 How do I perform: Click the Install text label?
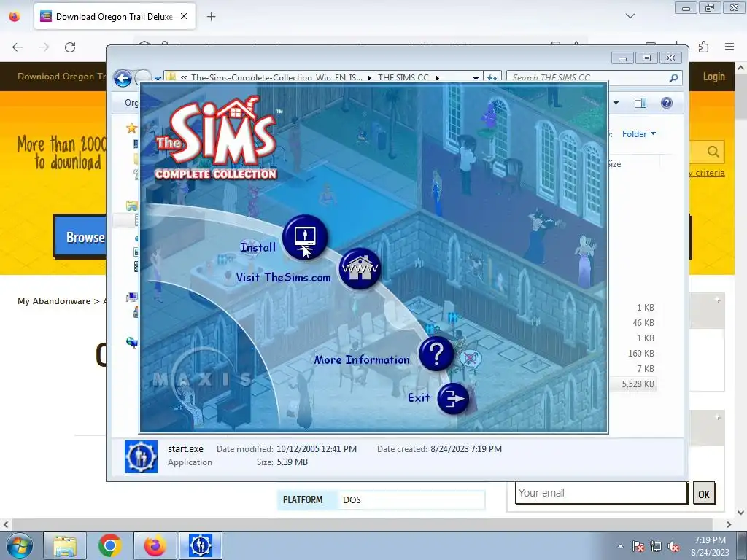click(x=258, y=247)
